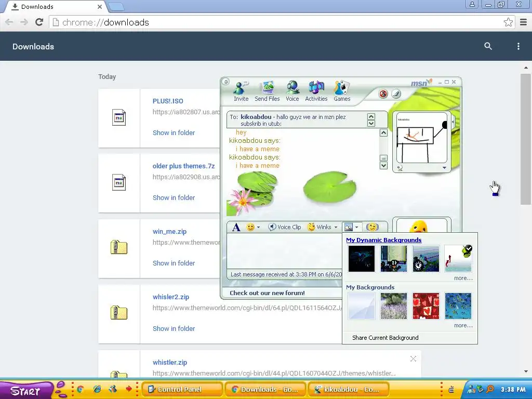Send a nudge with the shaking face icon
This screenshot has height=399, width=532.
(372, 227)
